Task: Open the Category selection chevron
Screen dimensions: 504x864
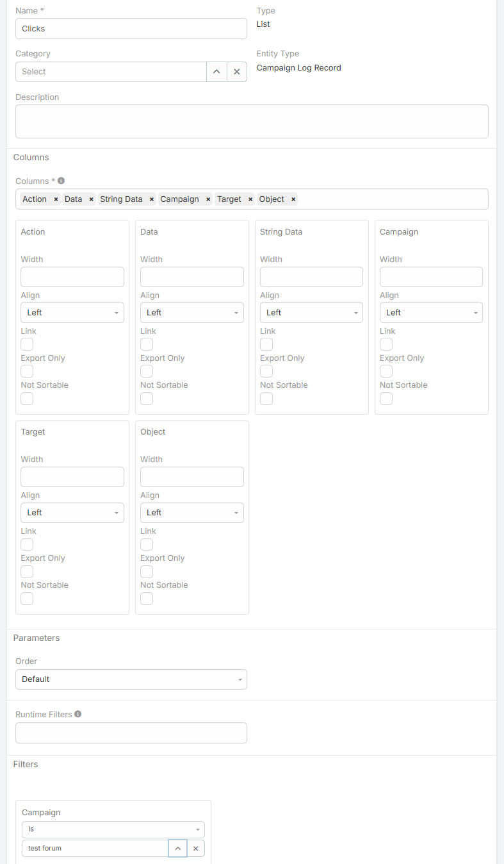Action: (x=216, y=72)
